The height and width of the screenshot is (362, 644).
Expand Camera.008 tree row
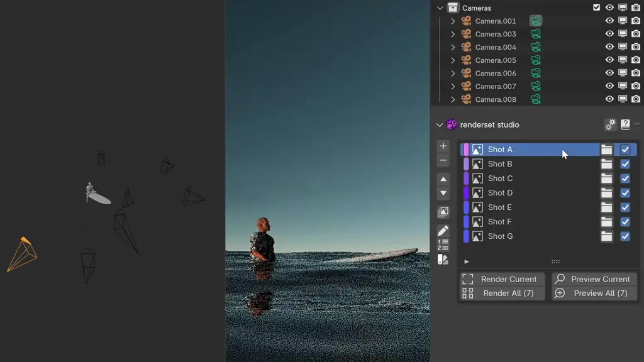[x=453, y=100]
